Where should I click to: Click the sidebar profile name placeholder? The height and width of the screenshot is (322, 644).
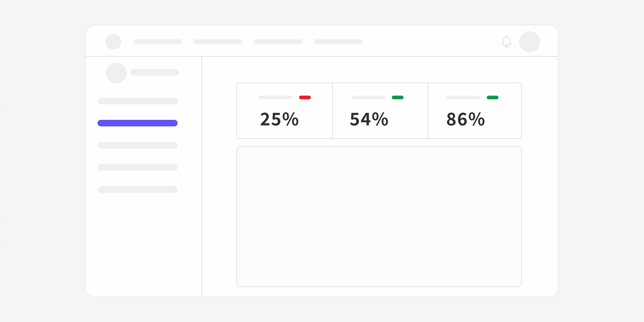click(155, 72)
